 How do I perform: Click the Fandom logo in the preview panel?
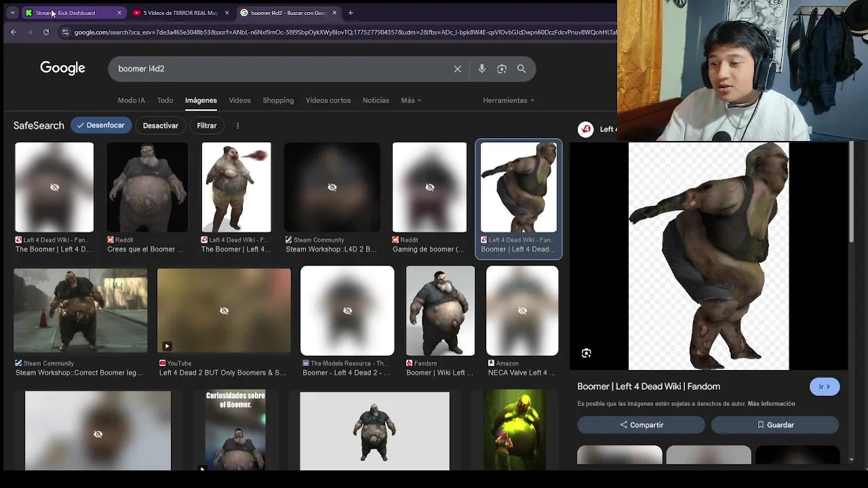(x=586, y=129)
